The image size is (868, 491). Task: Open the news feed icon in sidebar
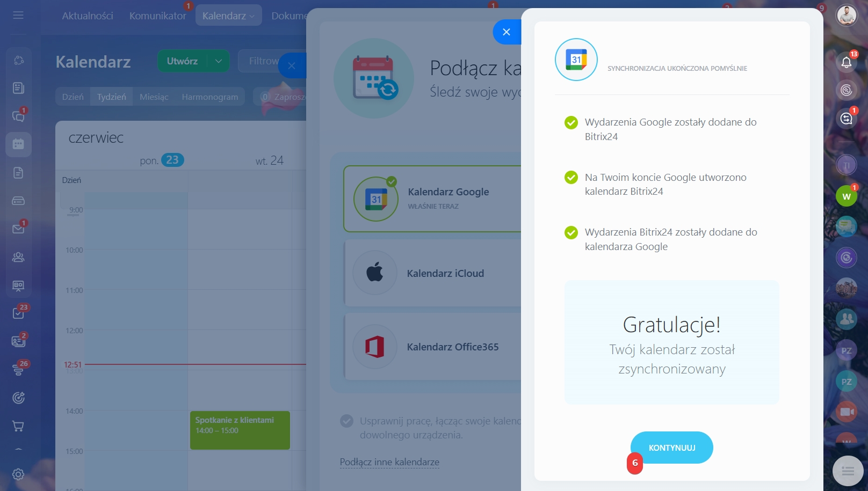click(18, 88)
